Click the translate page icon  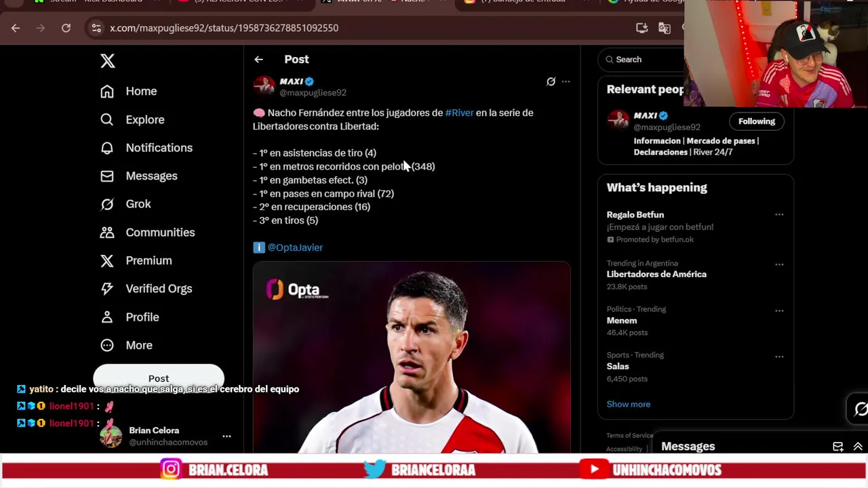click(x=665, y=28)
